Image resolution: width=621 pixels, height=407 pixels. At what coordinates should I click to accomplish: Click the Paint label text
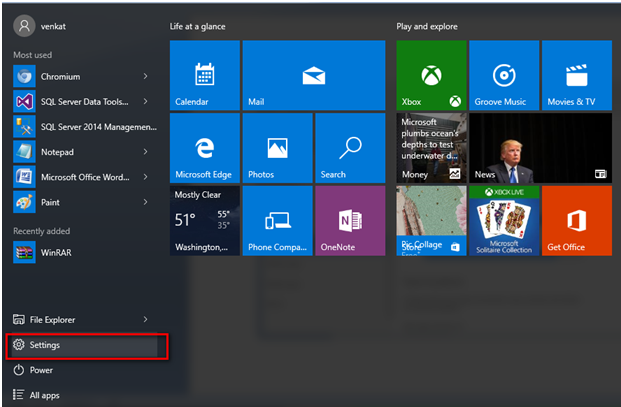click(x=50, y=202)
